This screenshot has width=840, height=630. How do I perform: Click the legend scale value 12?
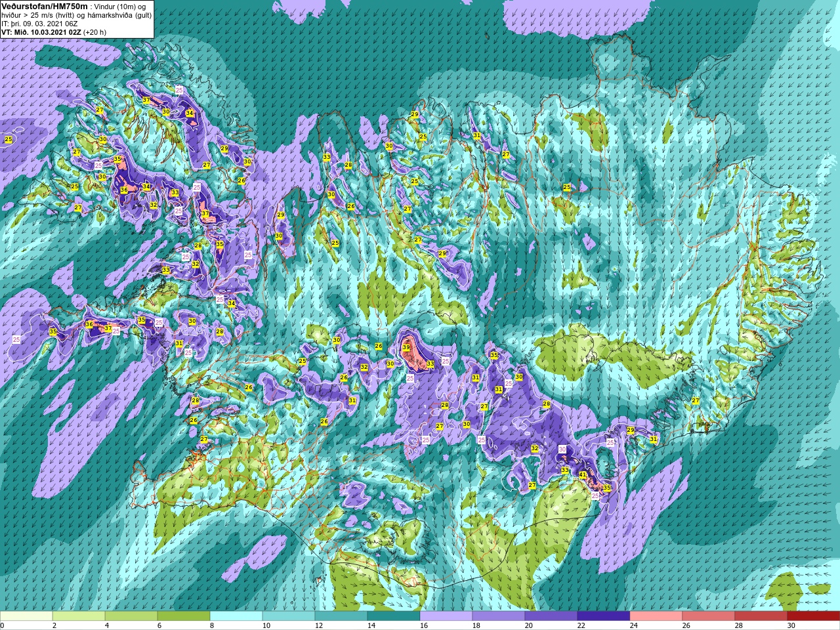[320, 625]
